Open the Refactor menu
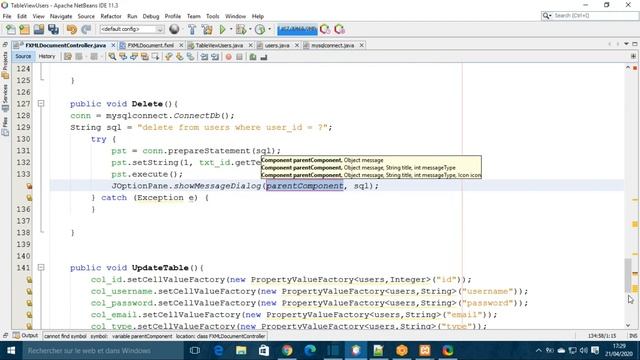The height and width of the screenshot is (360, 640). pos(111,16)
